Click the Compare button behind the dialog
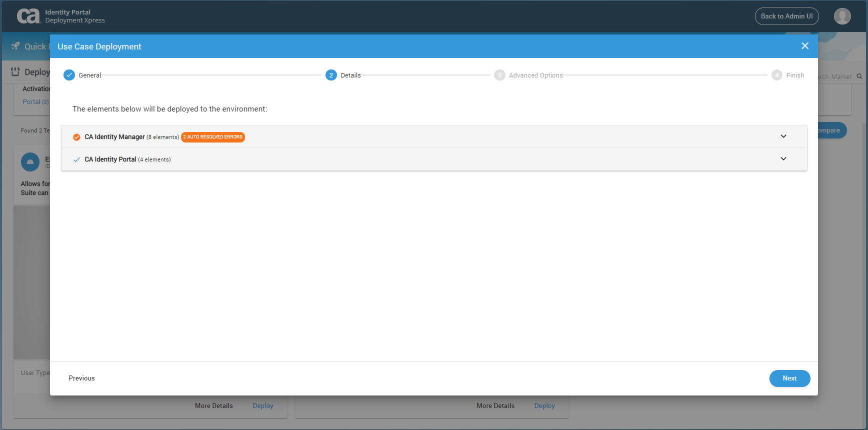The image size is (868, 430). point(832,130)
